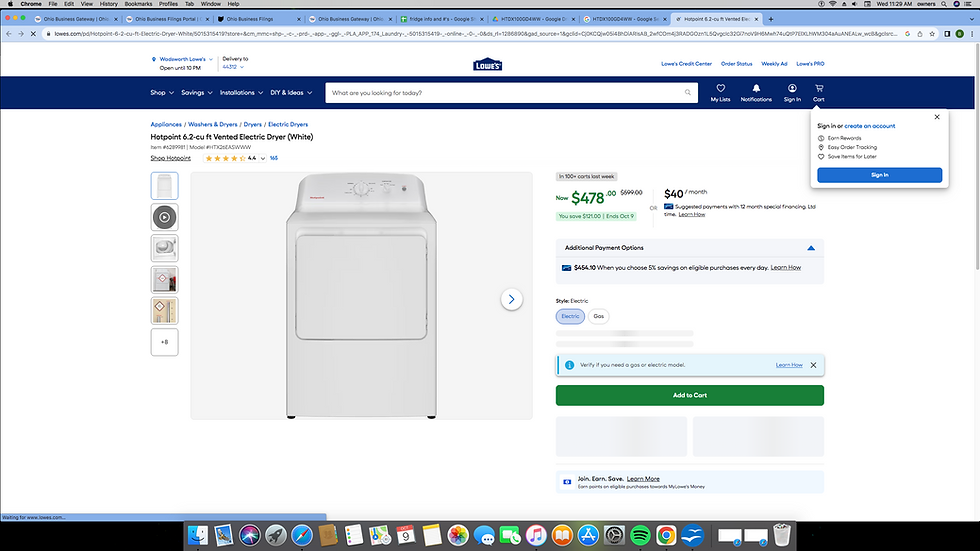Open Photos app in the Dock

(x=458, y=535)
